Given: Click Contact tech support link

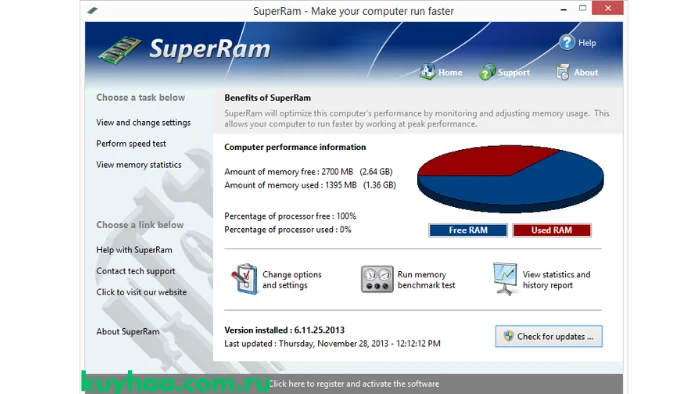Looking at the screenshot, I should [135, 271].
